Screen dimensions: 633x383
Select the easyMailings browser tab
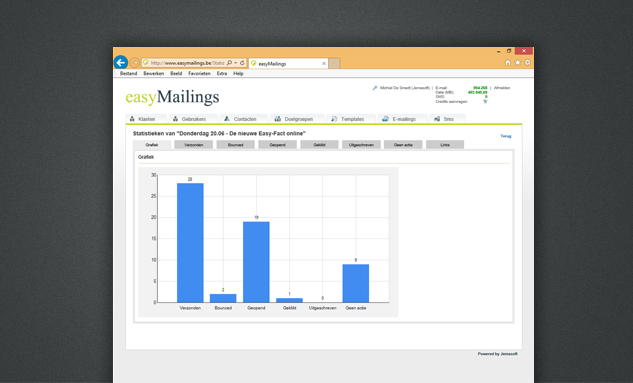(288, 63)
